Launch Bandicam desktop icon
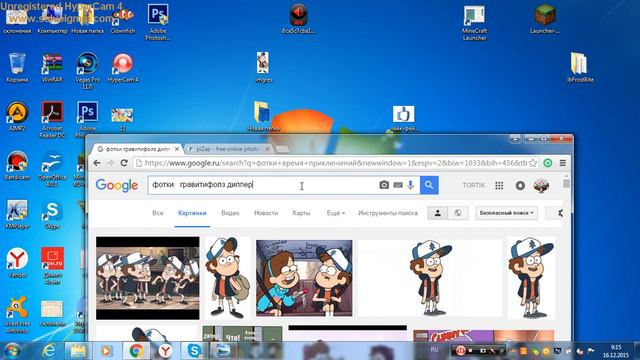The image size is (640, 360). [17, 165]
